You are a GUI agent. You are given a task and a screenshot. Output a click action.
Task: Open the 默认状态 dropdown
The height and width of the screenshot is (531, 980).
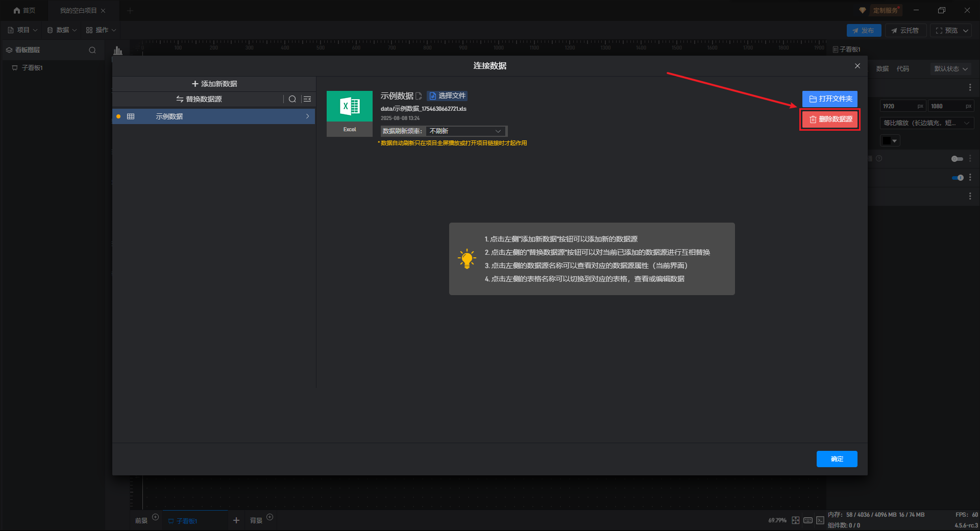pyautogui.click(x=951, y=69)
